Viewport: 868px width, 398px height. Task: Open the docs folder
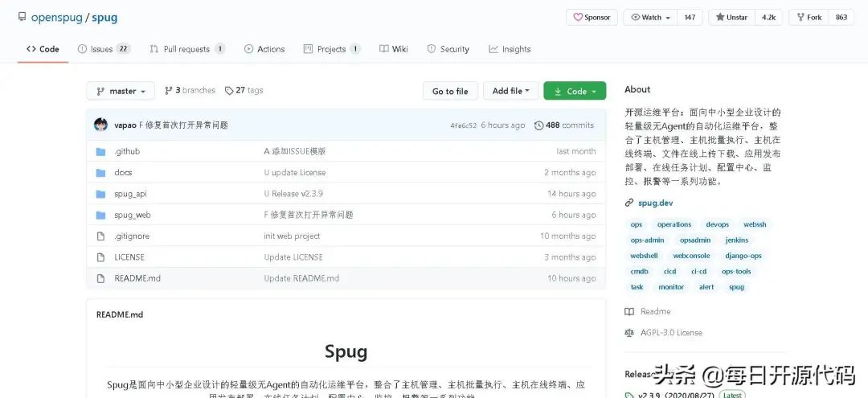123,173
